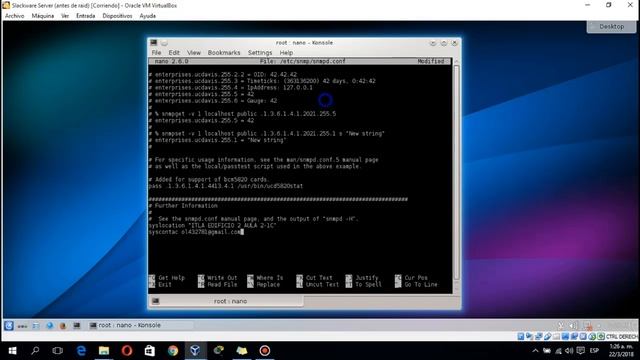Open Windows Task View

[x=58, y=351]
